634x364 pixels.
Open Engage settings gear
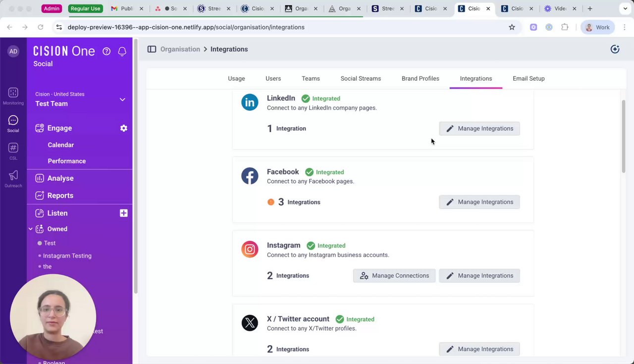click(x=124, y=128)
